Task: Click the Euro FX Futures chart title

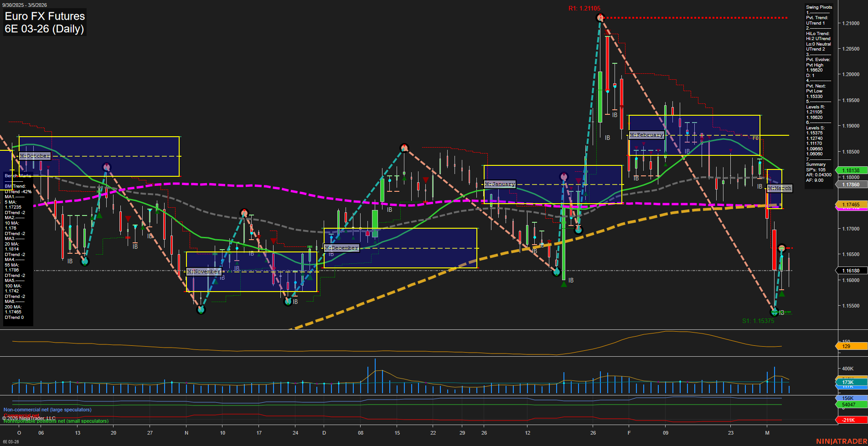Action: [x=44, y=16]
